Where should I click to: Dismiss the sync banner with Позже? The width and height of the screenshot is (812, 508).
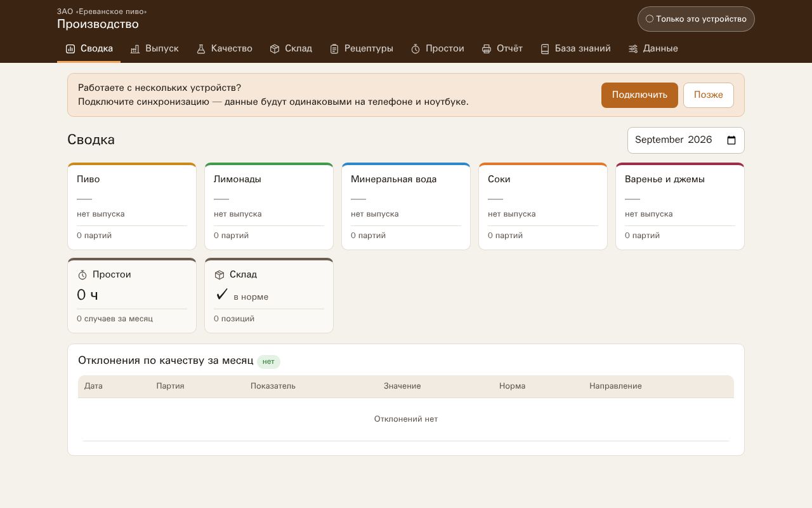709,95
